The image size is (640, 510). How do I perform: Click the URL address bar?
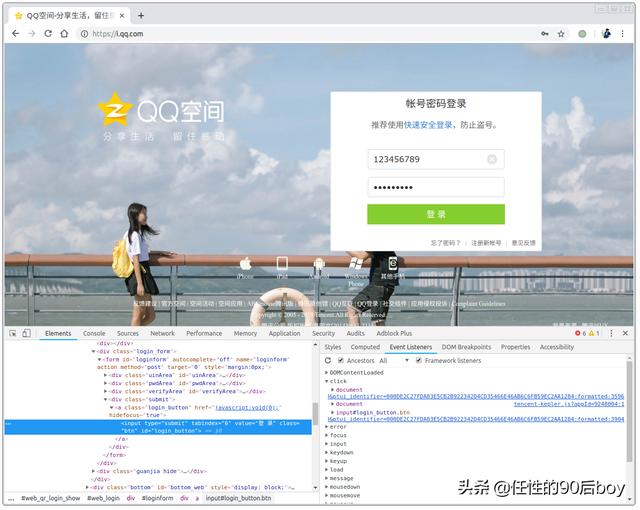pyautogui.click(x=306, y=34)
